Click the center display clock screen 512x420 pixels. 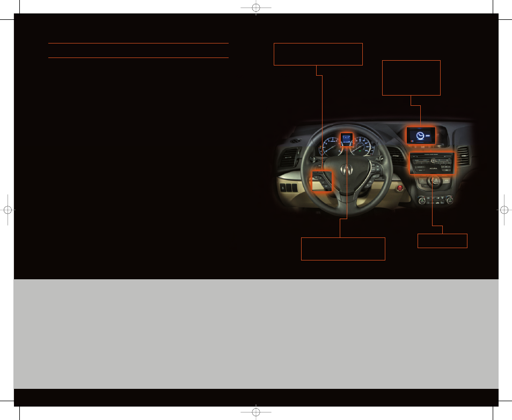[x=421, y=135]
